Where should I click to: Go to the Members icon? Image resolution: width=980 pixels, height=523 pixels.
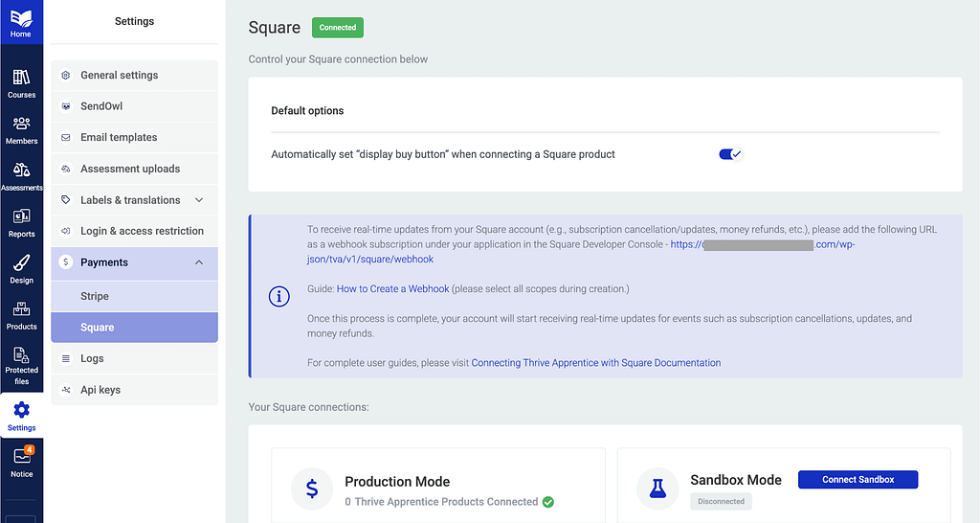(x=21, y=129)
